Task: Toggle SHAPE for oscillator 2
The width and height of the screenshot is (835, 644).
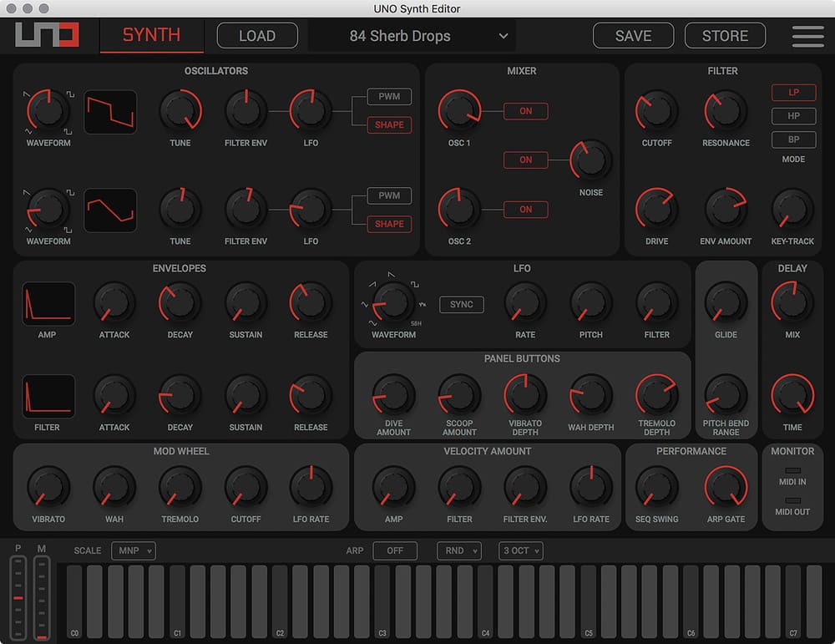Action: (x=389, y=224)
